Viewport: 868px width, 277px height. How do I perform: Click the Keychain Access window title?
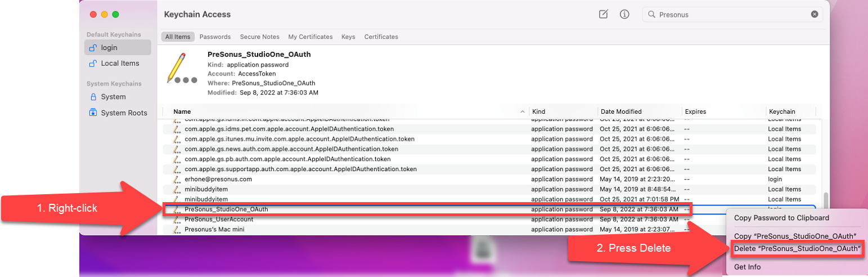197,15
